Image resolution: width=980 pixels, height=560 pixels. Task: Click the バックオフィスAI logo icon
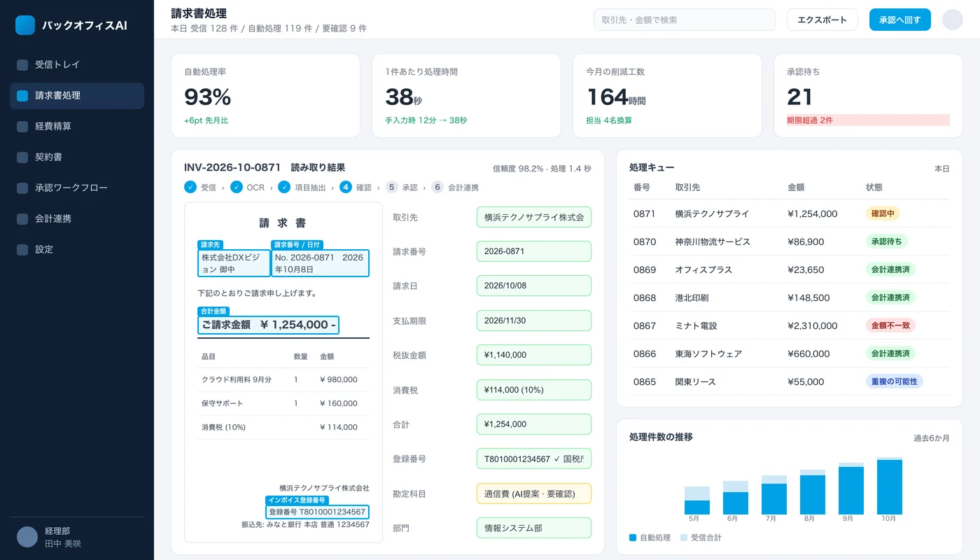[25, 25]
